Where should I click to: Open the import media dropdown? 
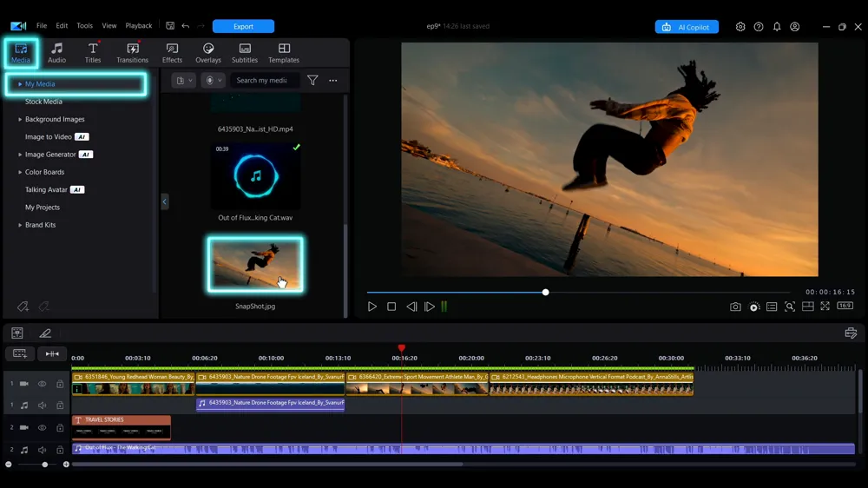[x=184, y=80]
